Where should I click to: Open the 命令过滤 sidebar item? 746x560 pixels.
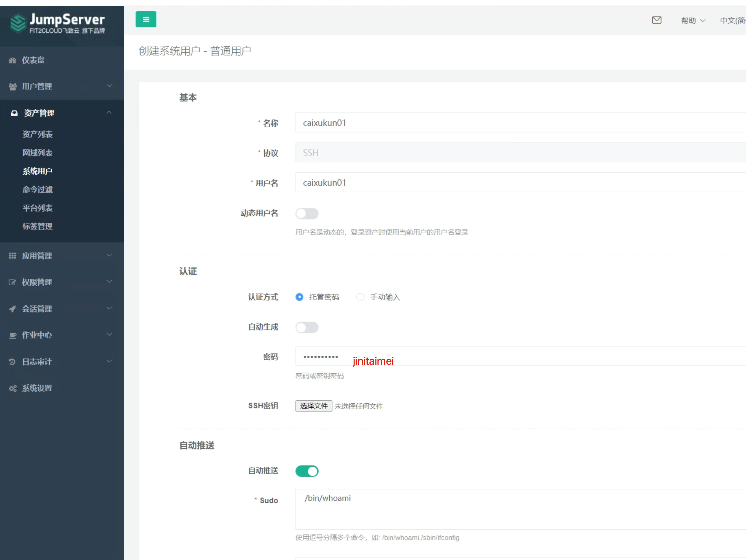[x=38, y=189]
